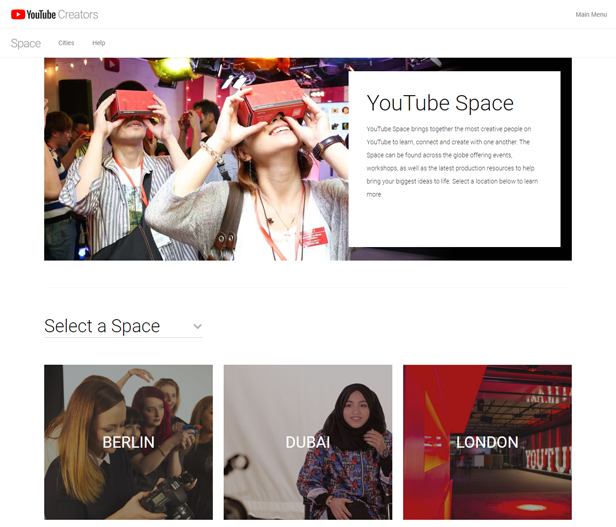This screenshot has height=527, width=616.
Task: Click the YouTube Space description paragraph
Action: coord(452,162)
